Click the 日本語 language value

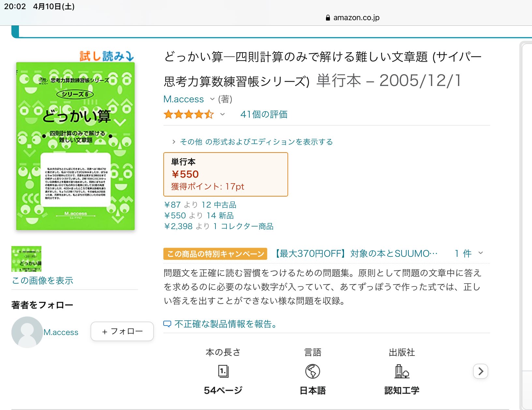[x=313, y=390]
